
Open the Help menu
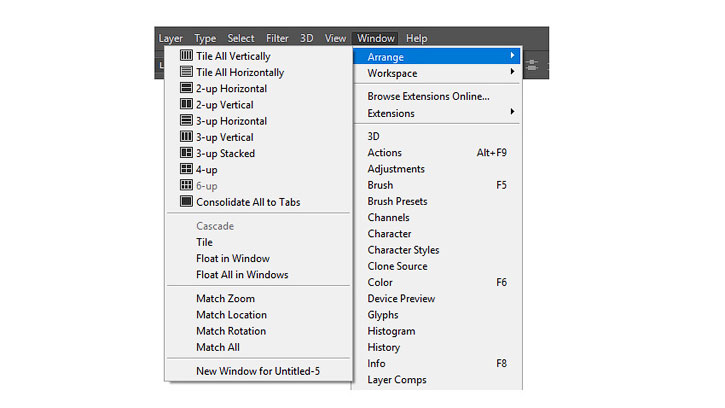[x=416, y=38]
